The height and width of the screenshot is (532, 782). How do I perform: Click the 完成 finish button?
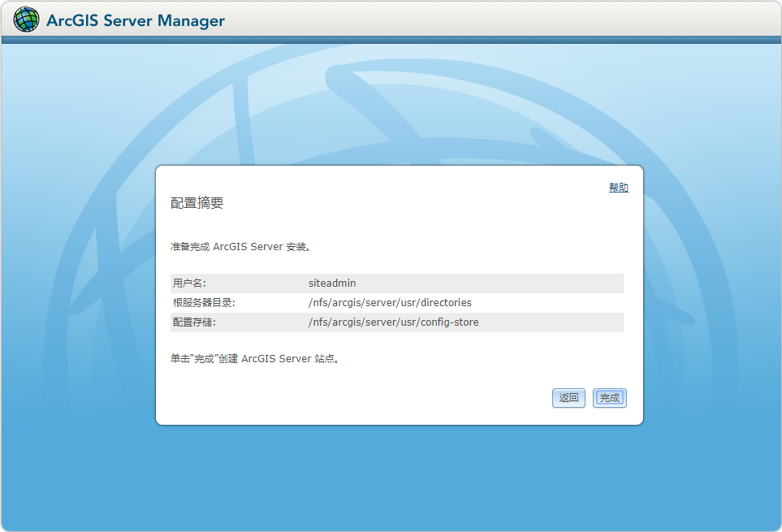tap(610, 398)
